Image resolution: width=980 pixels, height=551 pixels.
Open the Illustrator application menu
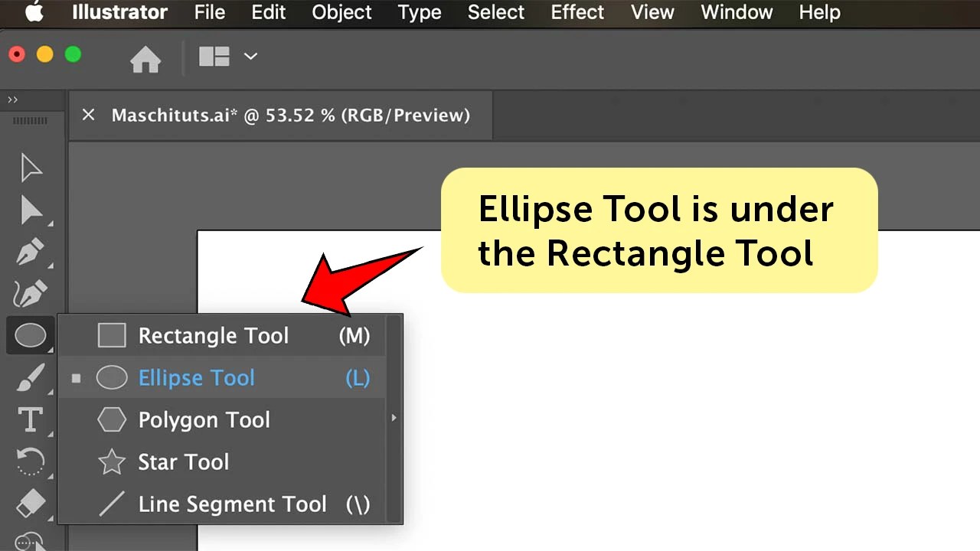(x=119, y=12)
